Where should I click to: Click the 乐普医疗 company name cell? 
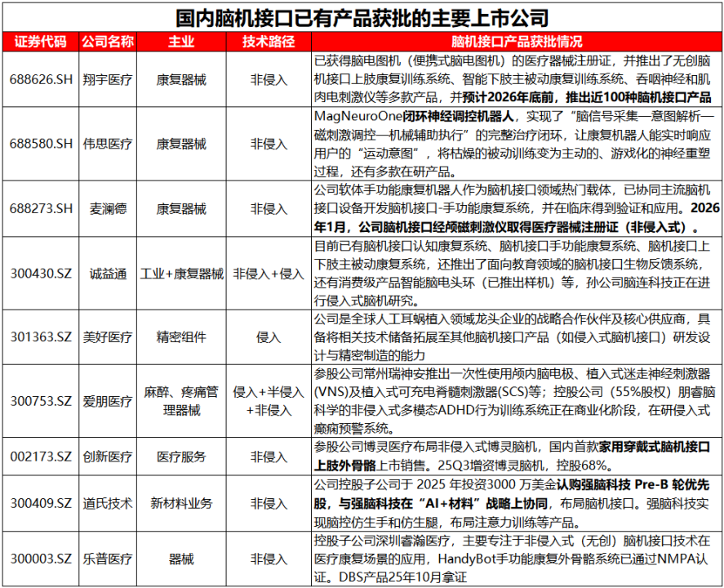(x=107, y=559)
